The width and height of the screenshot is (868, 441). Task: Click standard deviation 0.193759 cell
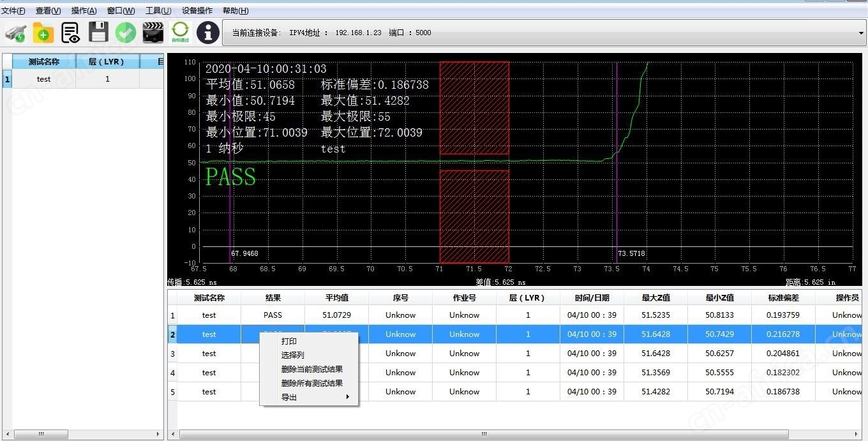point(783,315)
